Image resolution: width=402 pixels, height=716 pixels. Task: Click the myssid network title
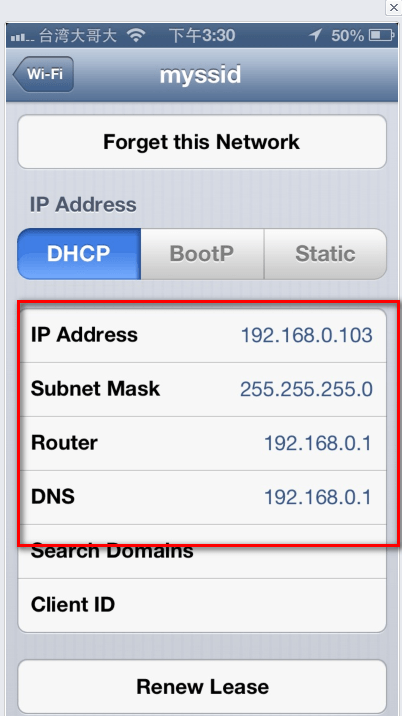coord(200,74)
